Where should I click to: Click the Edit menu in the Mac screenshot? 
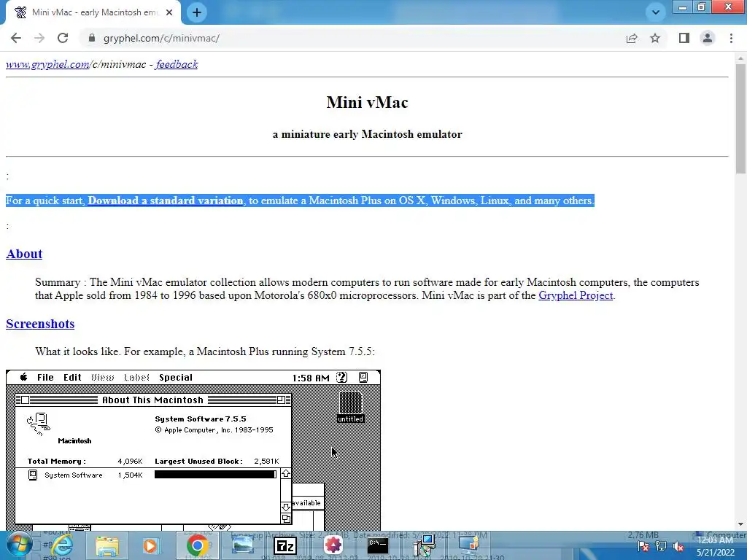[x=72, y=378]
